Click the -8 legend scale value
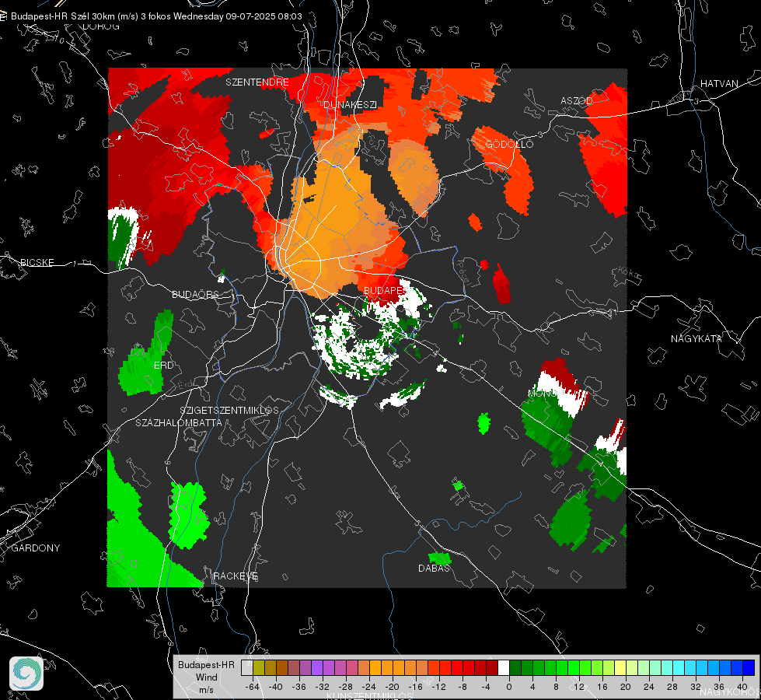This screenshot has height=700, width=761. click(462, 687)
